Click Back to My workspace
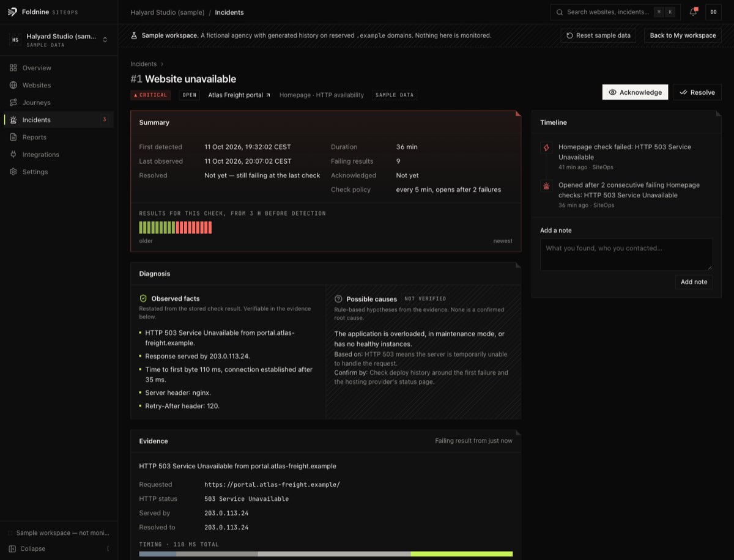734x560 pixels. click(x=683, y=35)
